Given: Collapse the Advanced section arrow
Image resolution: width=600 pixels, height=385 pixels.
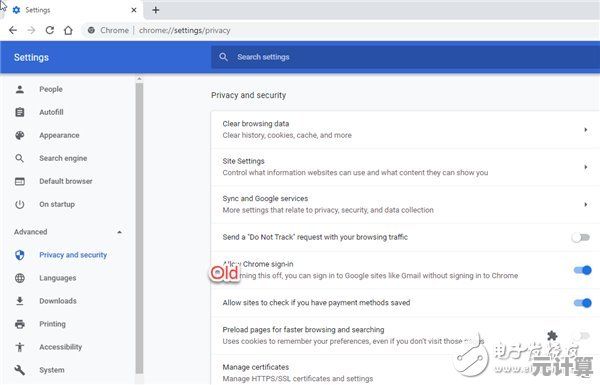Looking at the screenshot, I should coord(119,232).
